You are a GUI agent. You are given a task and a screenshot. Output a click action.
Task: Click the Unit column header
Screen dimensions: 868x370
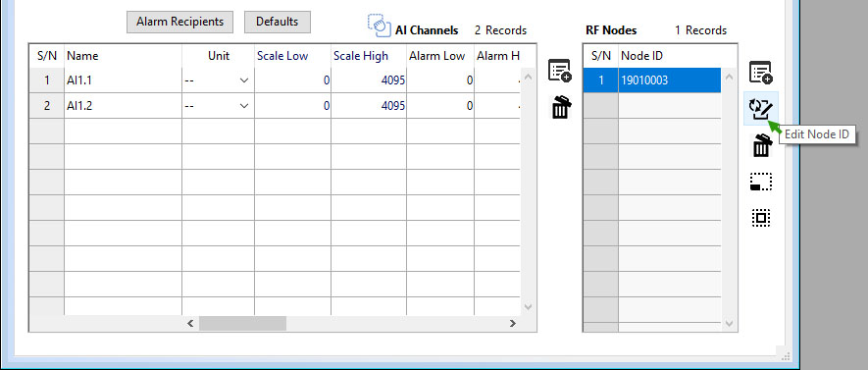point(218,56)
